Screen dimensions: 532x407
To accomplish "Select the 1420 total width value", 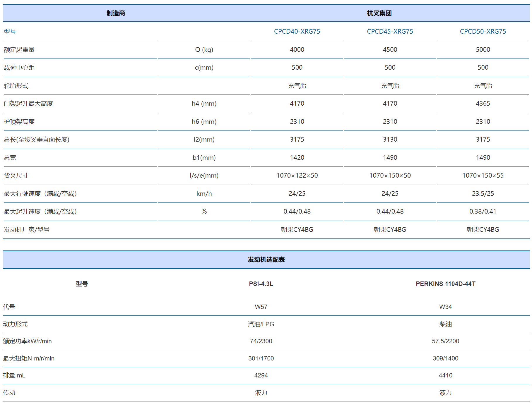I will pos(297,158).
